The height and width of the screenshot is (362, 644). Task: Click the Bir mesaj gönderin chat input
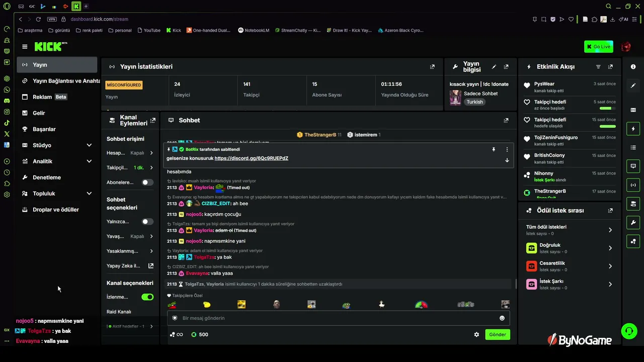338,318
